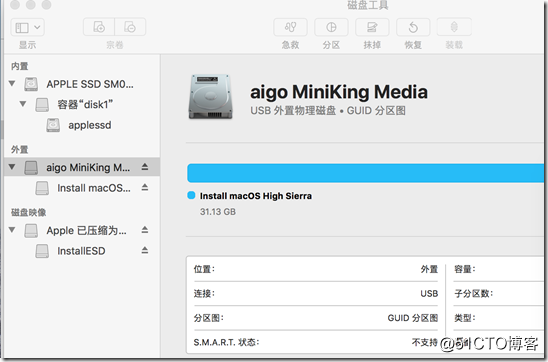Click the 外置 sidebar section header
The height and width of the screenshot is (362, 548).
(x=20, y=150)
